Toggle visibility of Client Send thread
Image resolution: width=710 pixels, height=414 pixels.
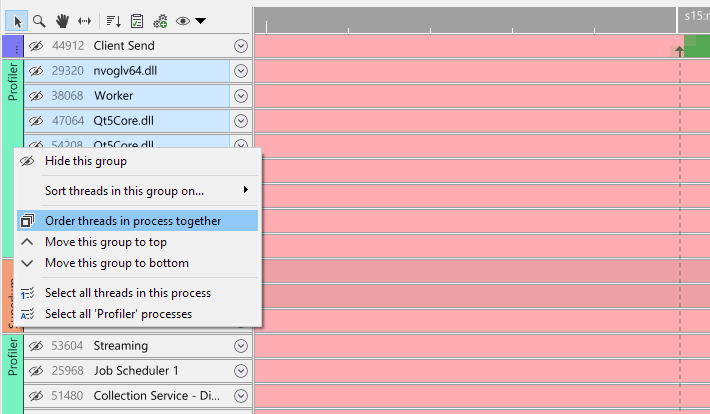pyautogui.click(x=36, y=46)
